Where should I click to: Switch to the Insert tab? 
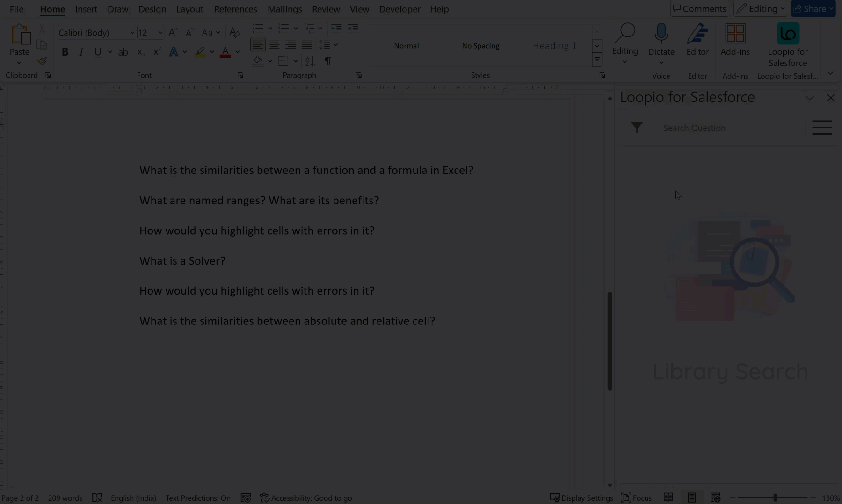coord(86,9)
